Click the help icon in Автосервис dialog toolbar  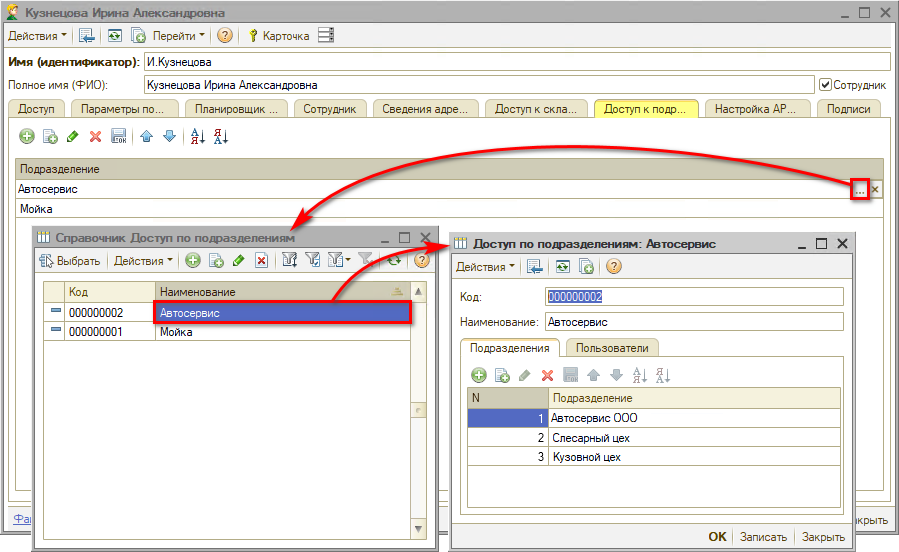pyautogui.click(x=614, y=266)
